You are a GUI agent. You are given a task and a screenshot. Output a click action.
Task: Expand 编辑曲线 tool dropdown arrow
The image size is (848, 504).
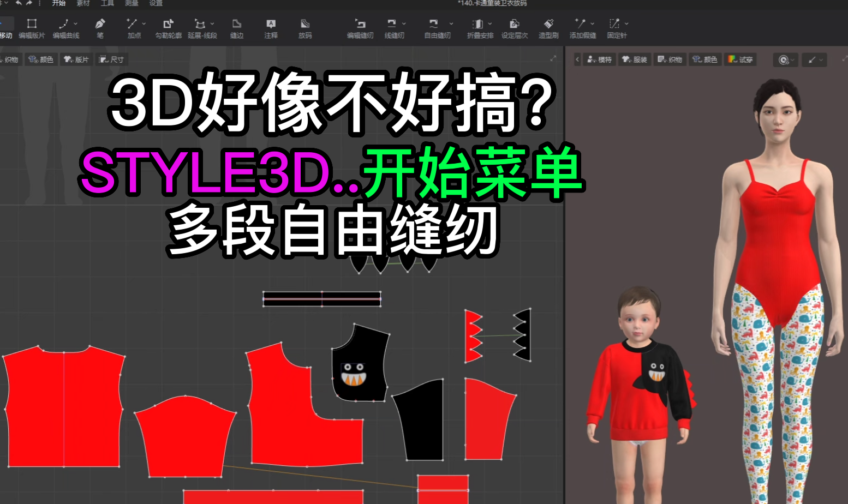(x=75, y=23)
